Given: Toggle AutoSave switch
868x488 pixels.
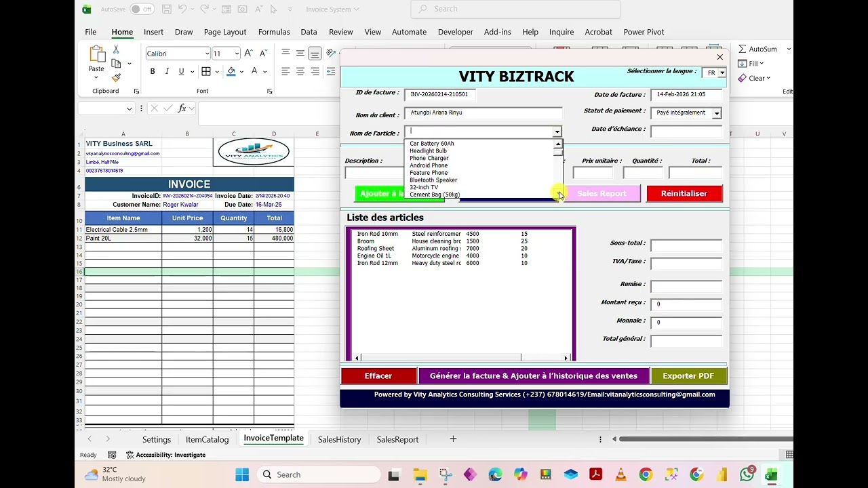Looking at the screenshot, I should (142, 9).
